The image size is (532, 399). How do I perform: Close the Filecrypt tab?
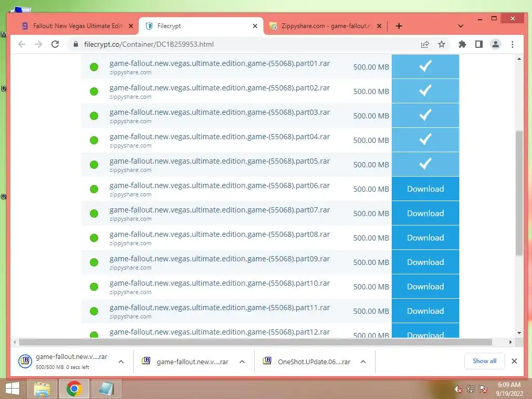(x=255, y=26)
